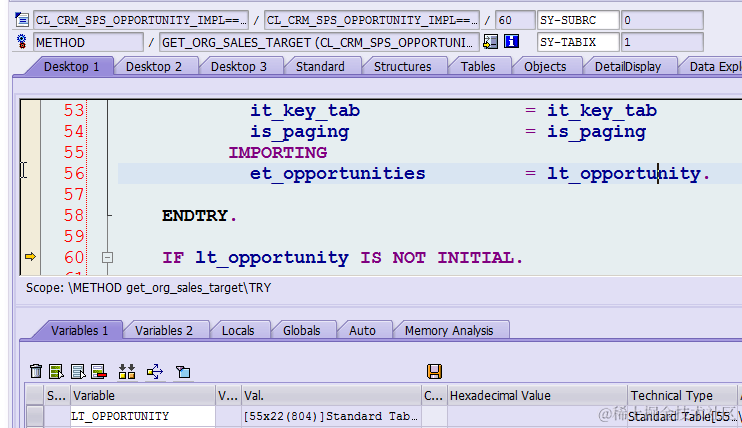
Task: Click the event type icon beside METHOD
Action: point(22,42)
